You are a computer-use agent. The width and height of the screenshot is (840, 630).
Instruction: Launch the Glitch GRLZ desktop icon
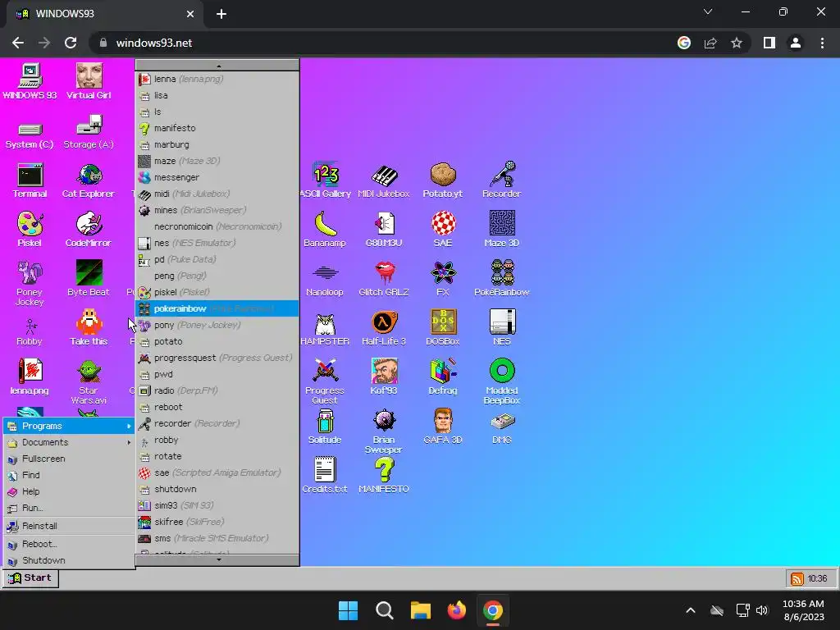point(384,279)
